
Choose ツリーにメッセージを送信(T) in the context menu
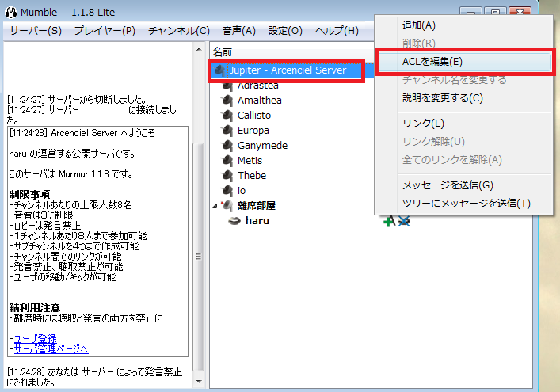pos(464,204)
